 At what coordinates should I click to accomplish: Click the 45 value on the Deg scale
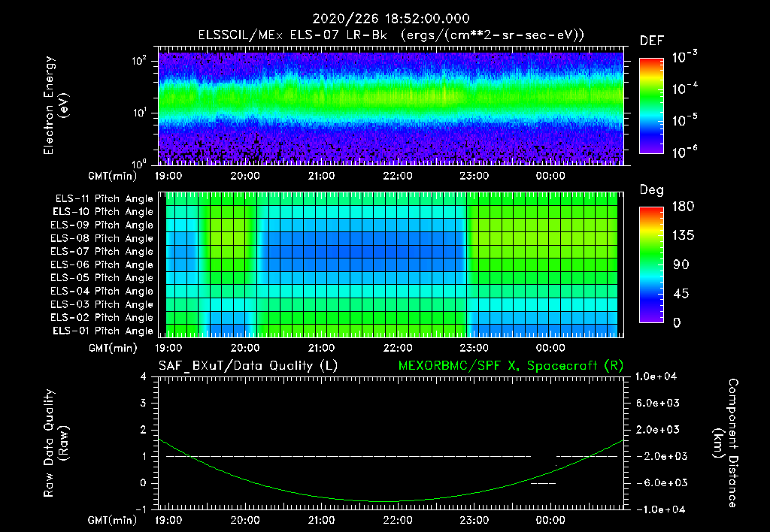click(681, 294)
